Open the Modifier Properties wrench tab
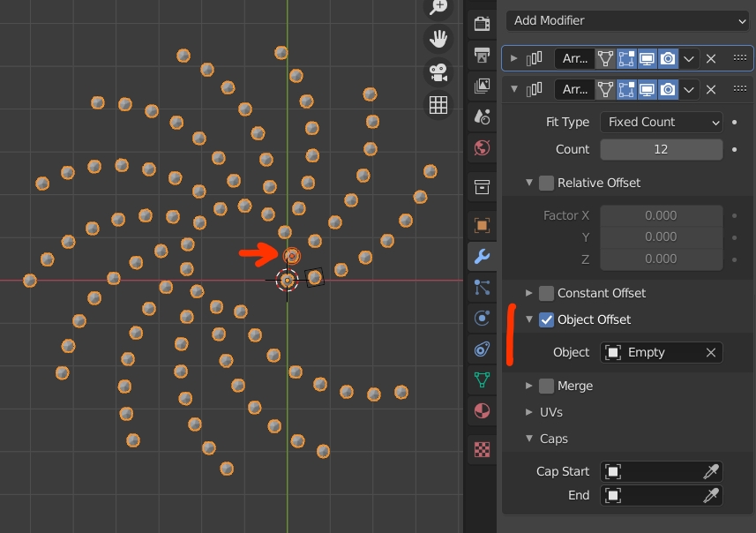The image size is (756, 533). (x=481, y=256)
